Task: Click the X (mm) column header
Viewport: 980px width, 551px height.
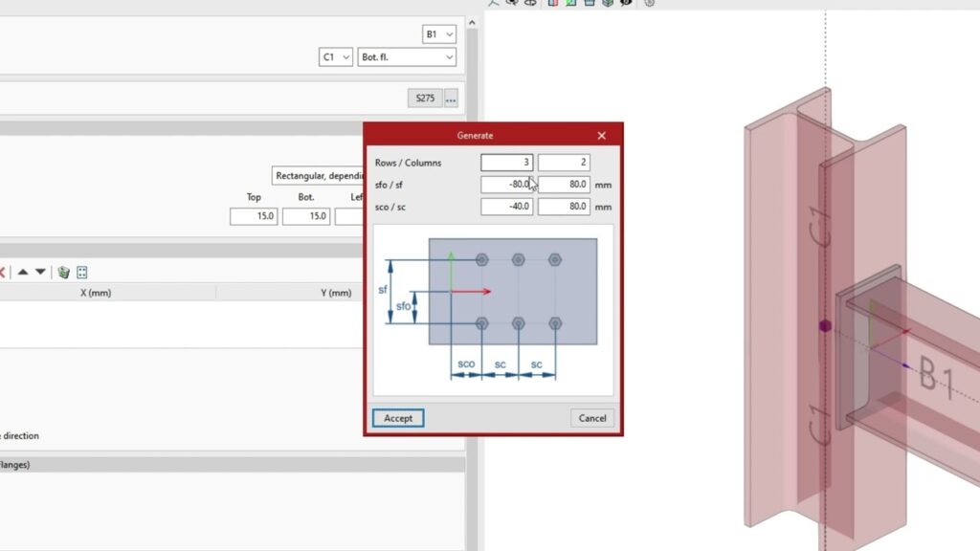Action: pos(96,293)
